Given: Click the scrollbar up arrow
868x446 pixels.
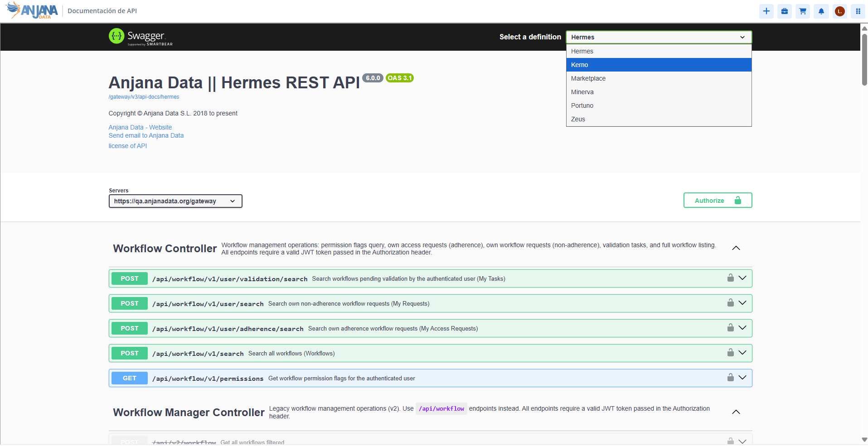Looking at the screenshot, I should coord(864,28).
